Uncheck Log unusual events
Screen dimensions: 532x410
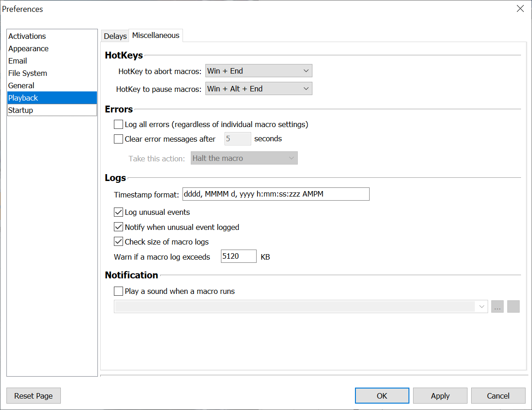pos(118,212)
